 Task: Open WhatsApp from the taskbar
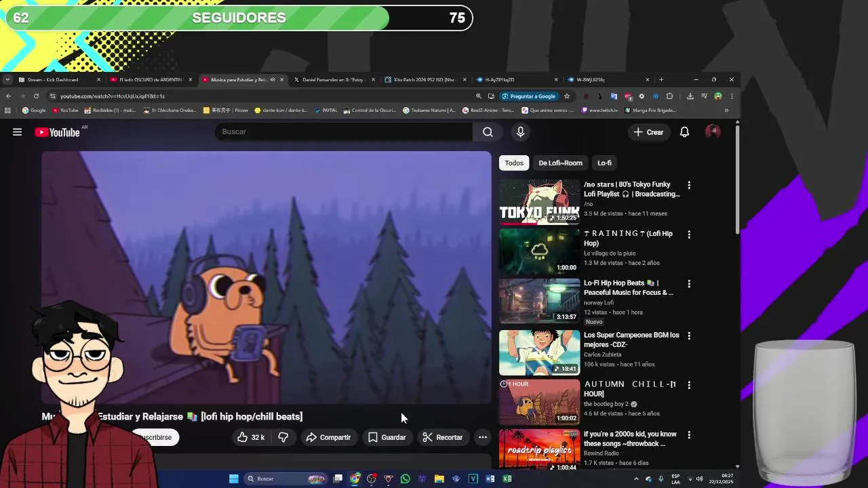[406, 479]
